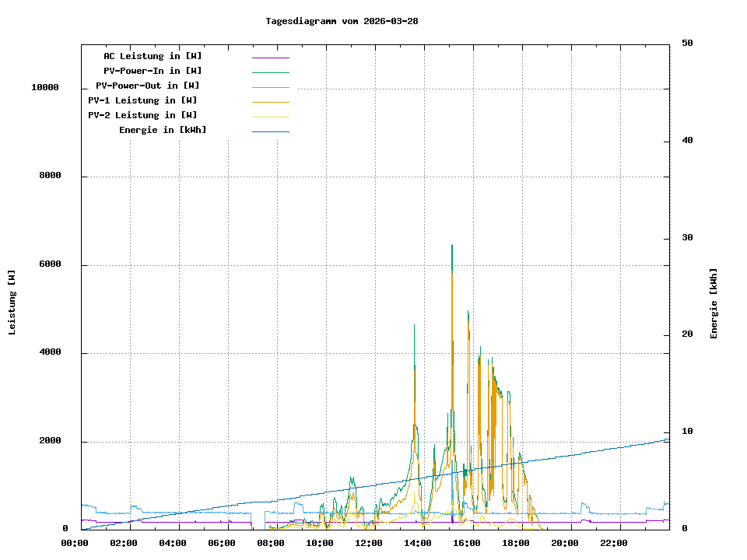Choose the PV-2 Leistung in [W] legend label
Screen dimensions: 747x560
pos(142,115)
